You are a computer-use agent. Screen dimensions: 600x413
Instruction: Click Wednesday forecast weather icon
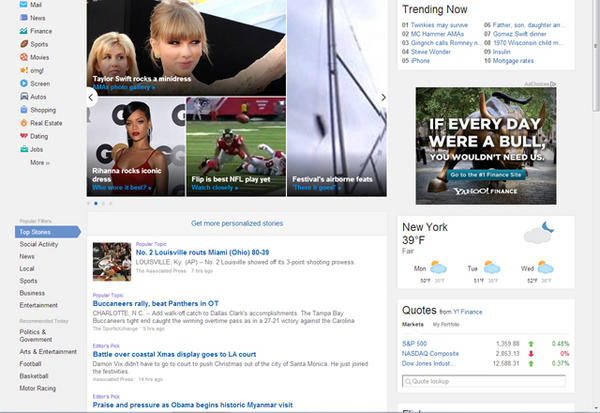pos(545,267)
